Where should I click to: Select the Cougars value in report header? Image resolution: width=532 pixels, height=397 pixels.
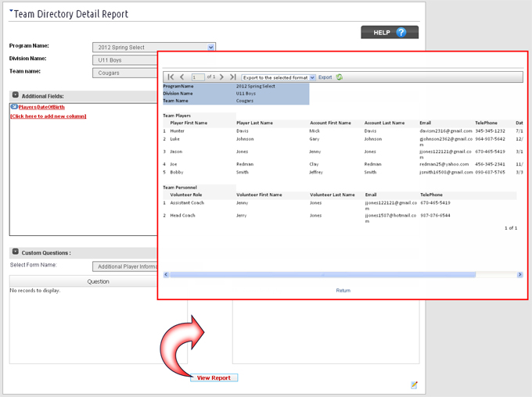point(245,101)
